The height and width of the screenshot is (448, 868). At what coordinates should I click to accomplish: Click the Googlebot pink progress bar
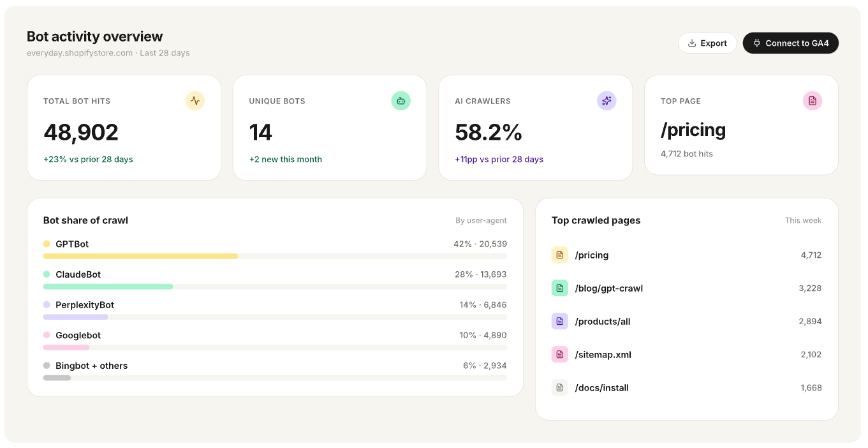pyautogui.click(x=66, y=347)
